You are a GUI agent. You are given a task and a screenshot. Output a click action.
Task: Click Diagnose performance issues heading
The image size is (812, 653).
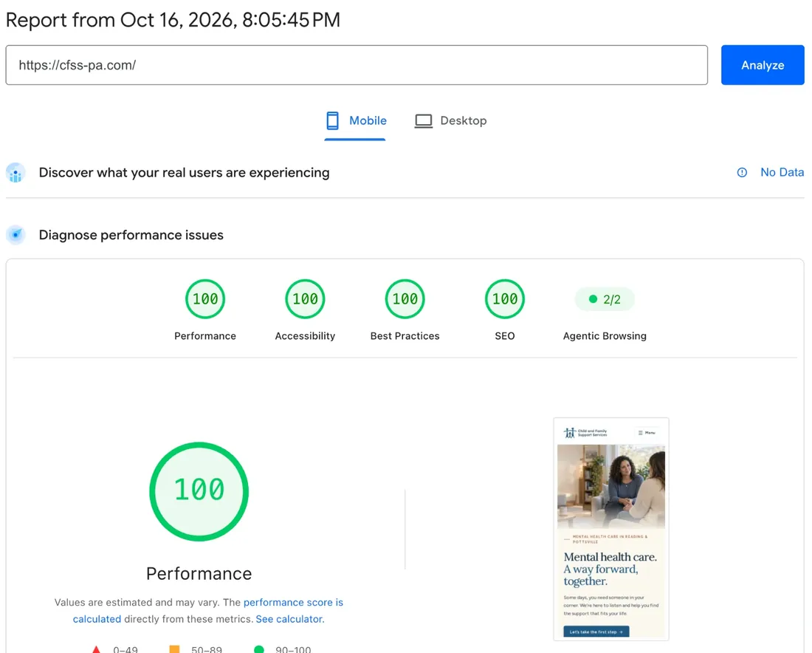(131, 235)
